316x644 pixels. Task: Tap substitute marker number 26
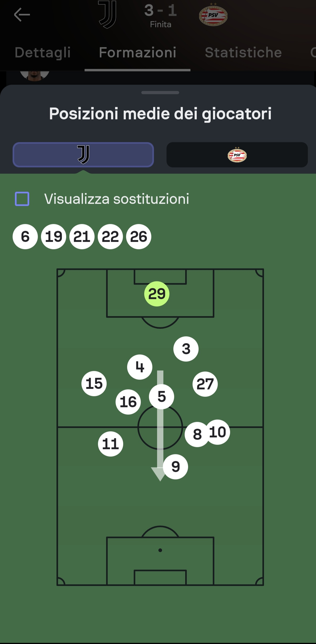[x=139, y=236]
